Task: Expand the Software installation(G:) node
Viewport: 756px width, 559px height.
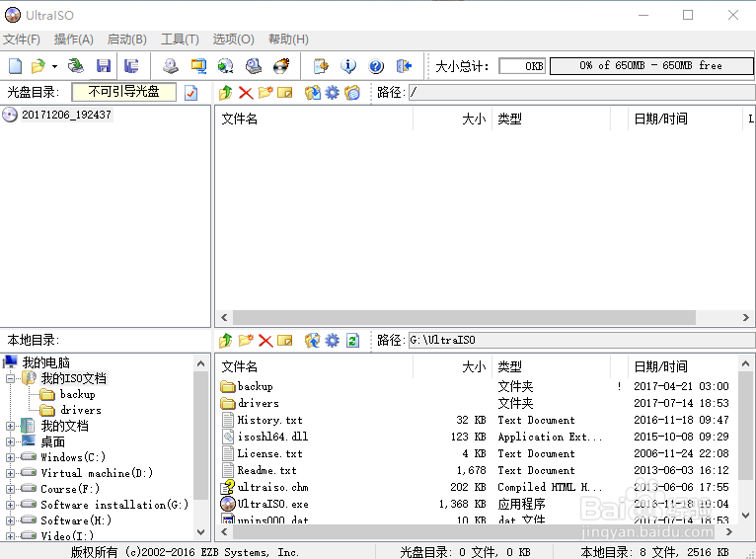Action: tap(10, 505)
